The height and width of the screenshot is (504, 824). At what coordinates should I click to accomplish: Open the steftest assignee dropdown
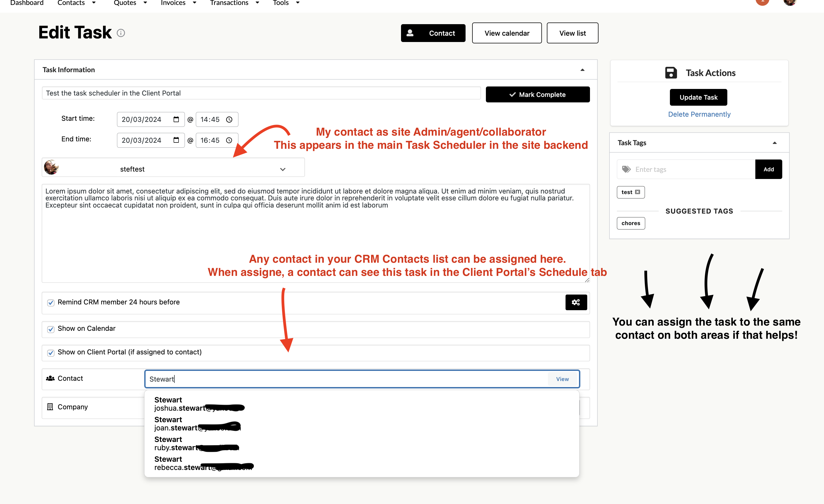(x=283, y=169)
